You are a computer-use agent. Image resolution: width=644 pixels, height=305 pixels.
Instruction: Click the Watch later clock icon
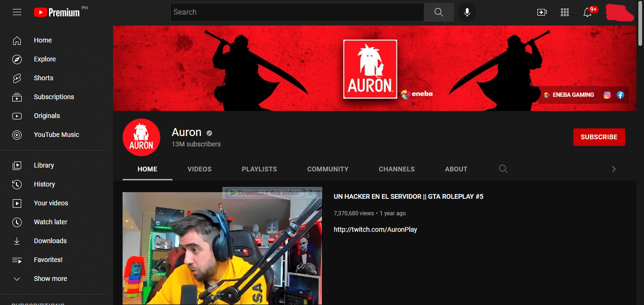(17, 222)
